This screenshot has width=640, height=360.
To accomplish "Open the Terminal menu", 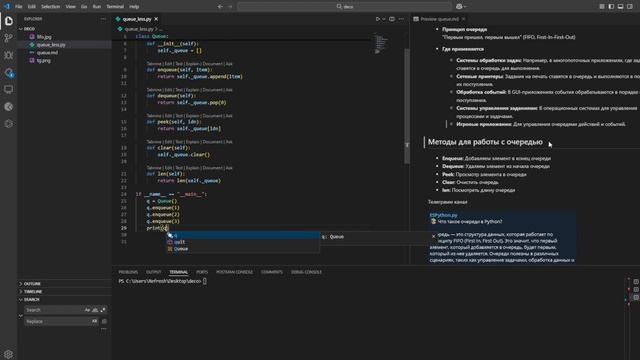I will point(115,7).
